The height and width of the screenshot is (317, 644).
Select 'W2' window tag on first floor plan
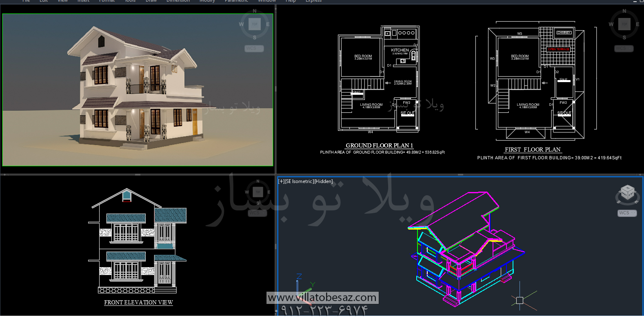493,85
